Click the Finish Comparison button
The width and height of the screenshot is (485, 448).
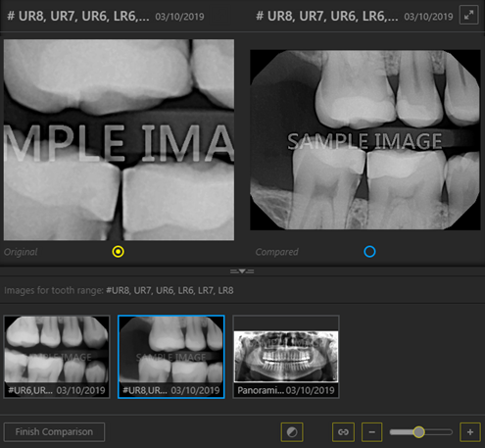[54, 432]
